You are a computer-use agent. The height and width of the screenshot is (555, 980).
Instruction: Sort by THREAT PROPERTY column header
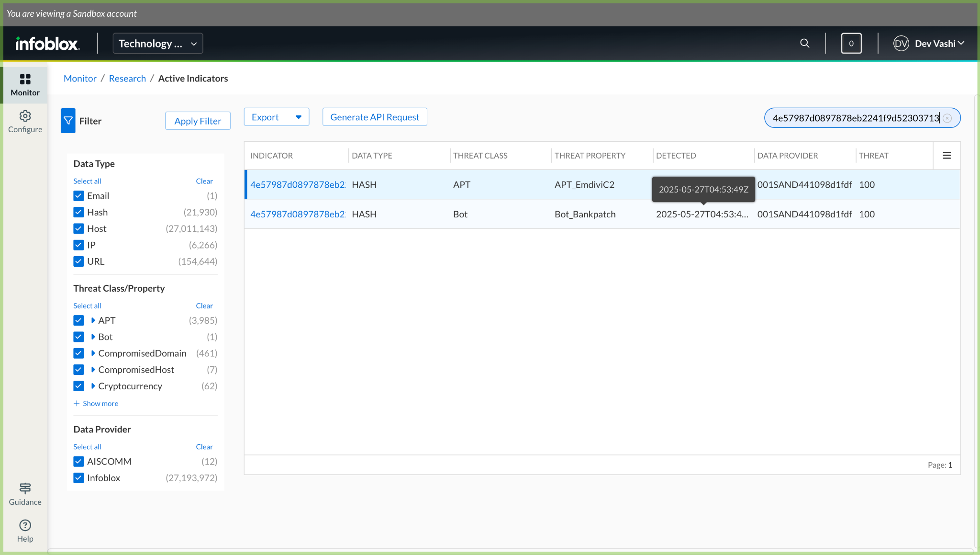pos(590,156)
